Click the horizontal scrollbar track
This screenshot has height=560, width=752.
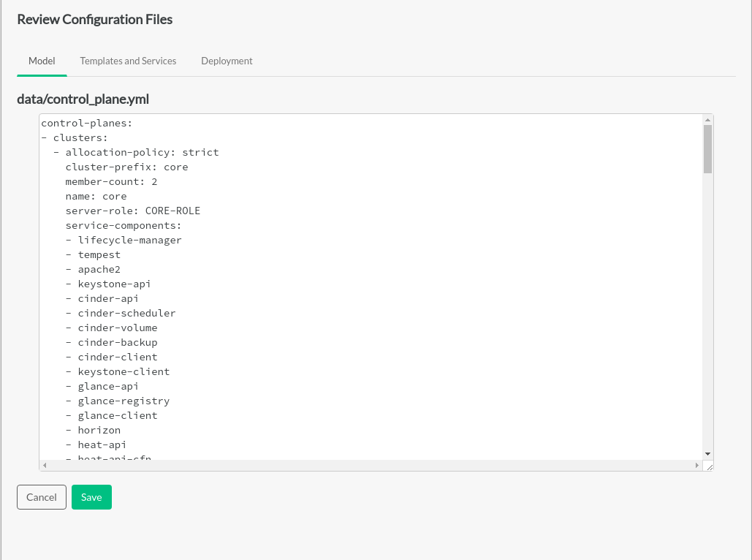(x=365, y=465)
